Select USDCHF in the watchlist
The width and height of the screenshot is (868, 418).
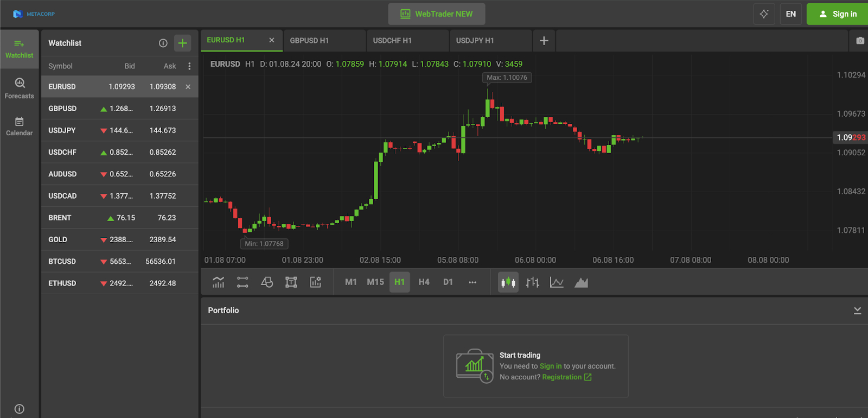pyautogui.click(x=120, y=153)
